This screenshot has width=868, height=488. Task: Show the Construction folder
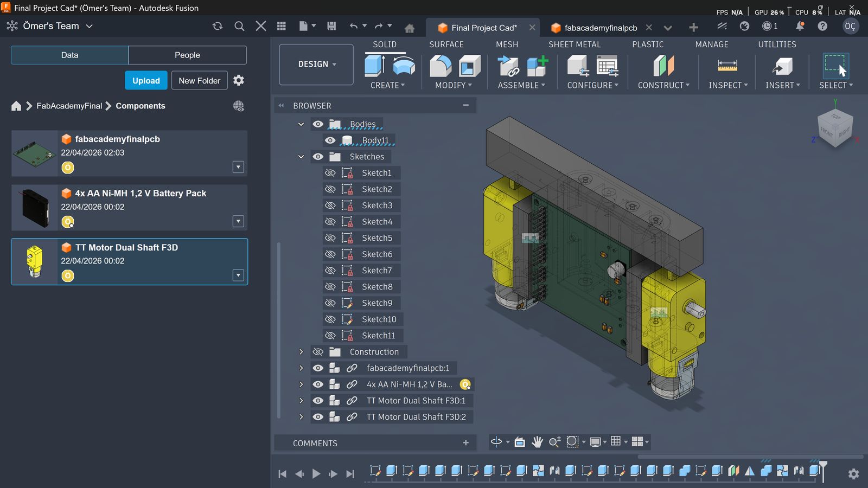pos(318,352)
